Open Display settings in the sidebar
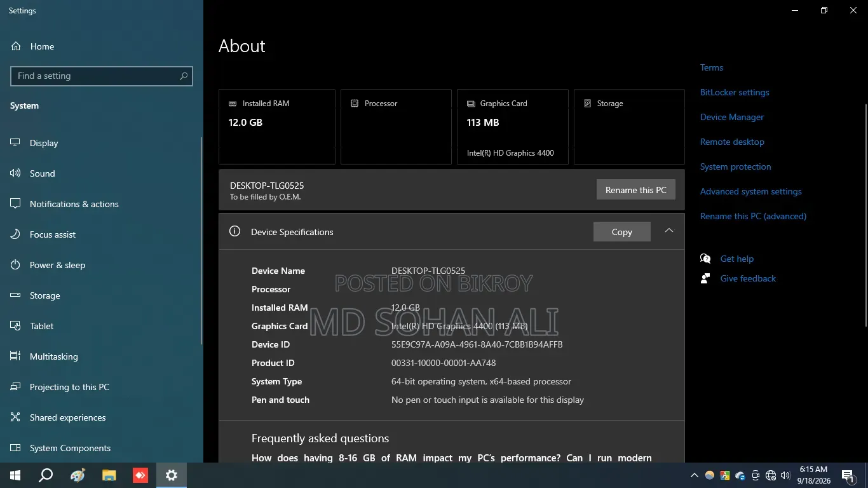868x488 pixels. (102, 143)
